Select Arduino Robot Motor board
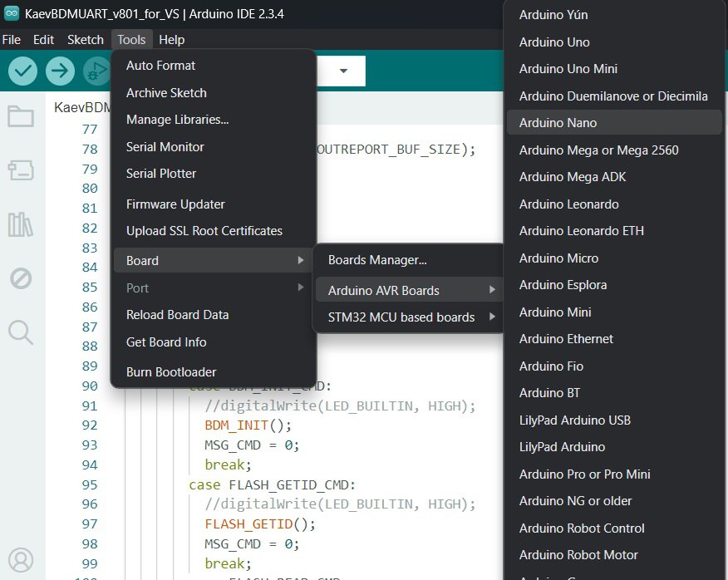 pos(614,555)
